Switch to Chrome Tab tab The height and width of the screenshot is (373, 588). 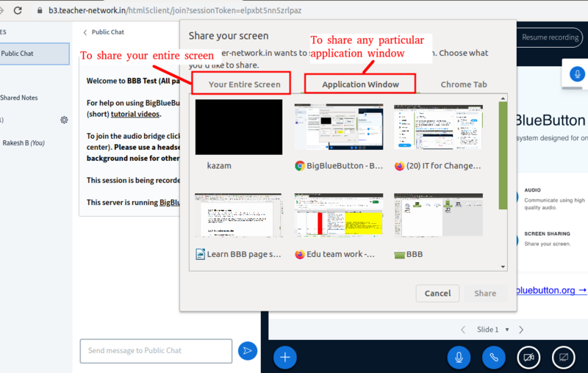click(x=464, y=84)
